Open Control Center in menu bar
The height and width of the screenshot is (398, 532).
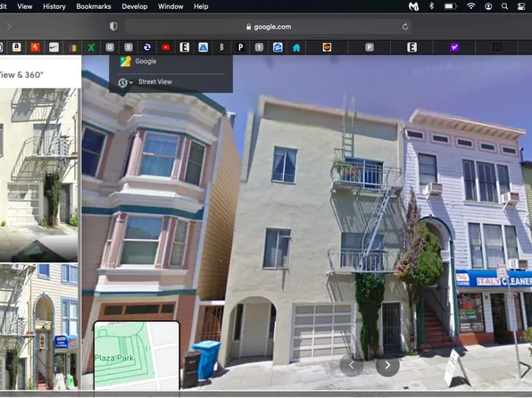[521, 6]
